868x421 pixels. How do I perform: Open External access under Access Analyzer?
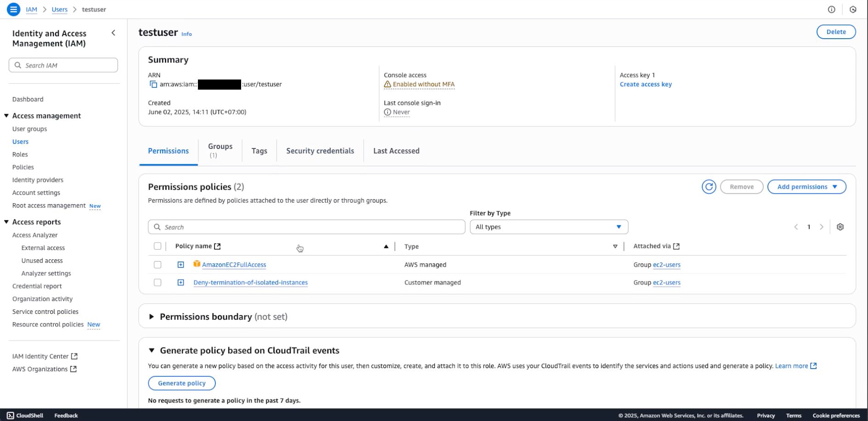[x=43, y=248]
